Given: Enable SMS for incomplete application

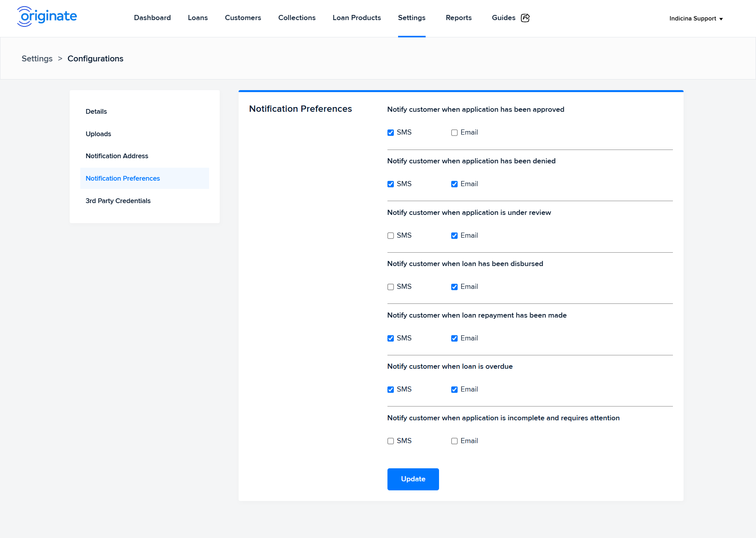Looking at the screenshot, I should [391, 441].
